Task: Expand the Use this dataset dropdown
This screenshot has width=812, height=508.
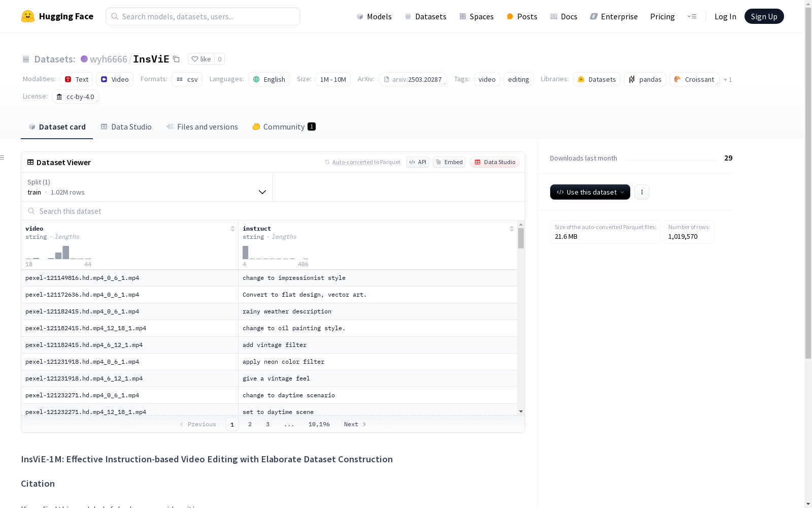Action: click(590, 192)
